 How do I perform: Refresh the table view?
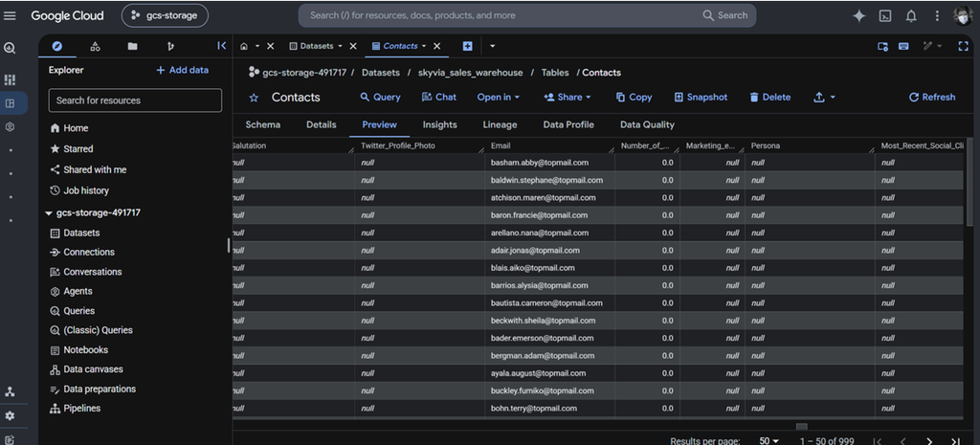pyautogui.click(x=932, y=98)
